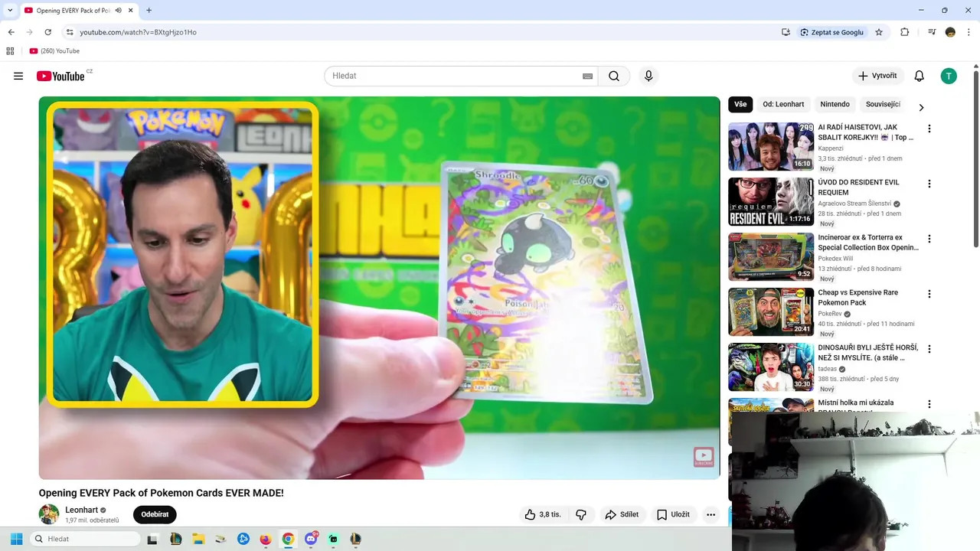Image resolution: width=980 pixels, height=551 pixels.
Task: Show more filter chips with right arrow
Action: pos(921,107)
